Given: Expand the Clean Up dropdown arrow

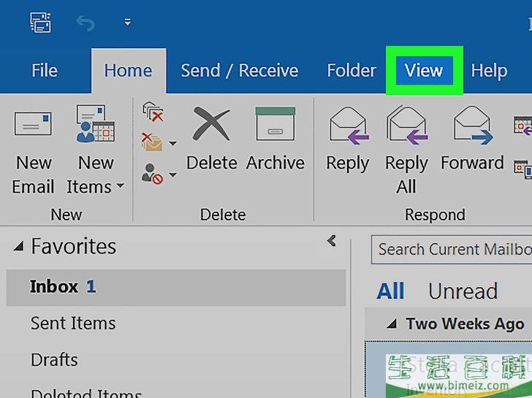Looking at the screenshot, I should (x=172, y=143).
